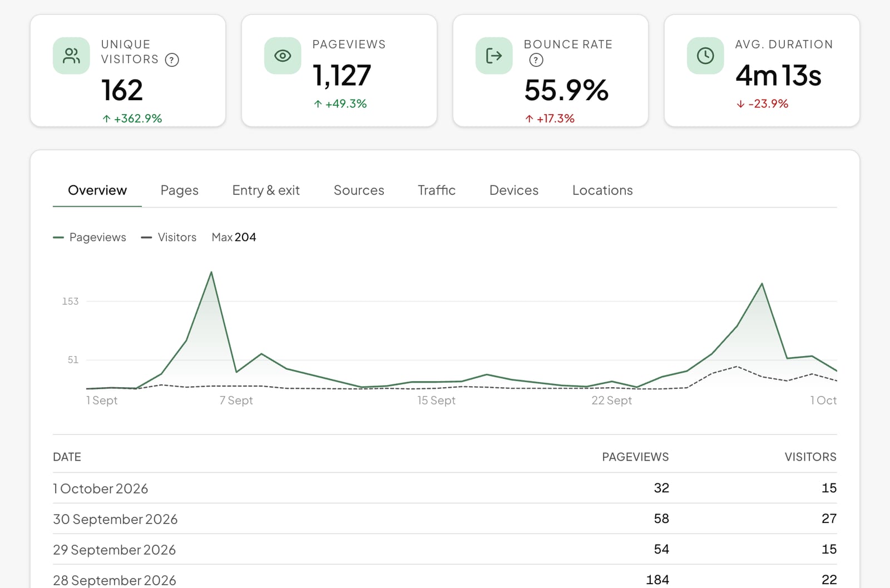890x588 pixels.
Task: Click the Bounce Rate exit arrow icon
Action: [494, 56]
